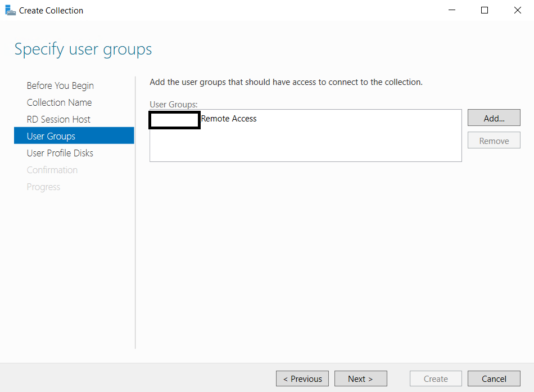The height and width of the screenshot is (392, 534).
Task: Proceed with the Next button
Action: [360, 379]
